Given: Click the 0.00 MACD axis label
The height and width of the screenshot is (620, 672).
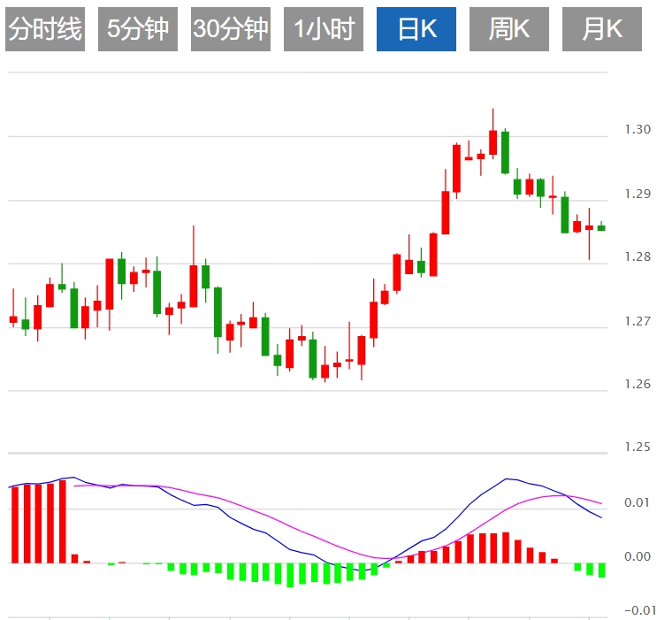Looking at the screenshot, I should 638,556.
